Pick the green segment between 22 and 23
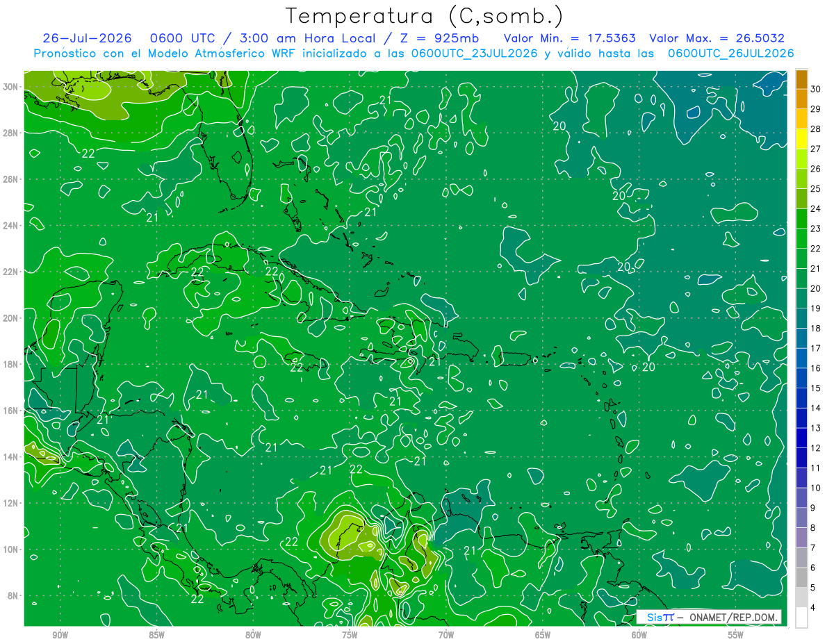The image size is (834, 644). pos(801,238)
